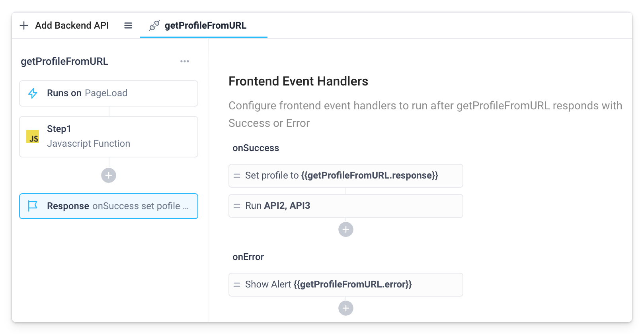Open the hamburger menu next to Add Backend API

pos(128,25)
